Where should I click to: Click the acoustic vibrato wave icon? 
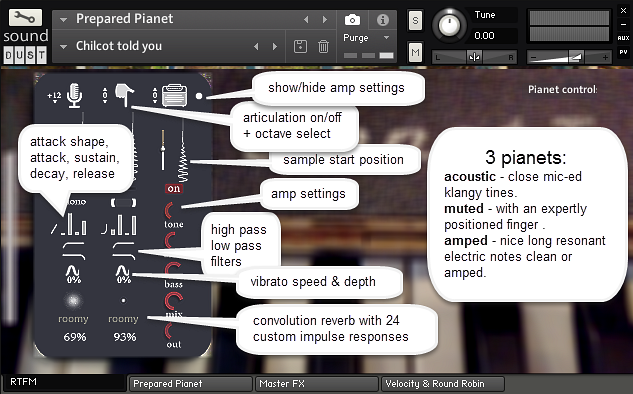[73, 270]
